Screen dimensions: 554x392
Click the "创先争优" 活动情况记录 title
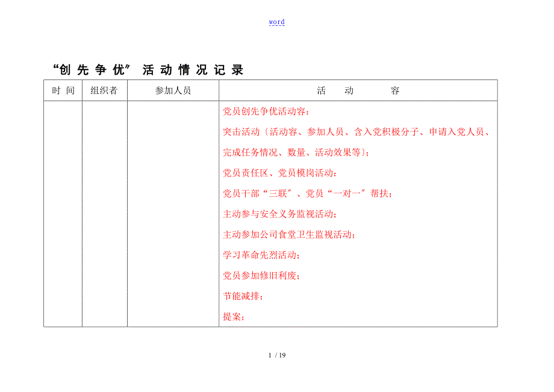click(148, 70)
